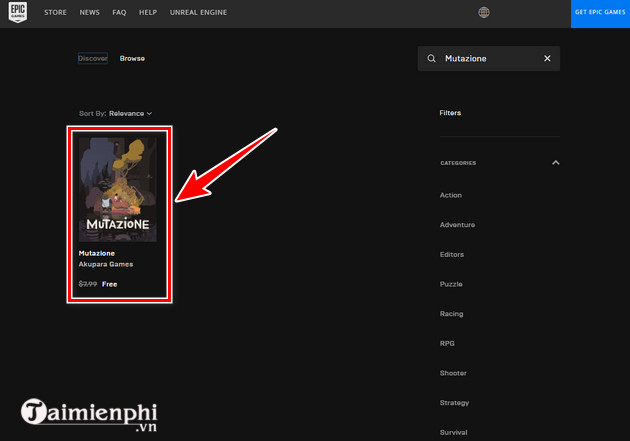Click the Filters heading

click(450, 113)
